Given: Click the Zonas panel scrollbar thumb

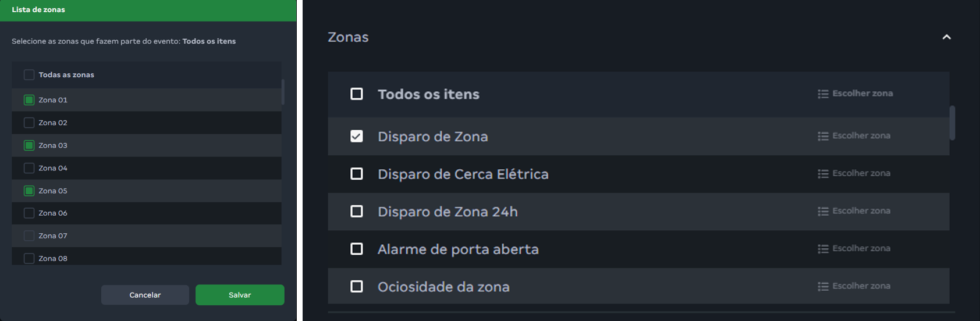Looking at the screenshot, I should click(x=952, y=123).
